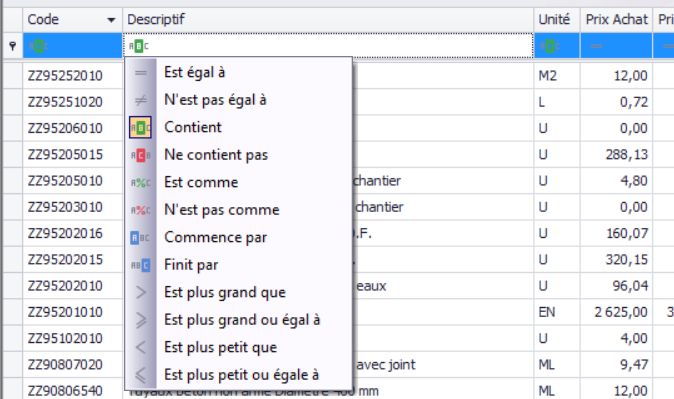Open filter operator in Unité filter cell
Screen dimensions: 674x399
pos(550,46)
